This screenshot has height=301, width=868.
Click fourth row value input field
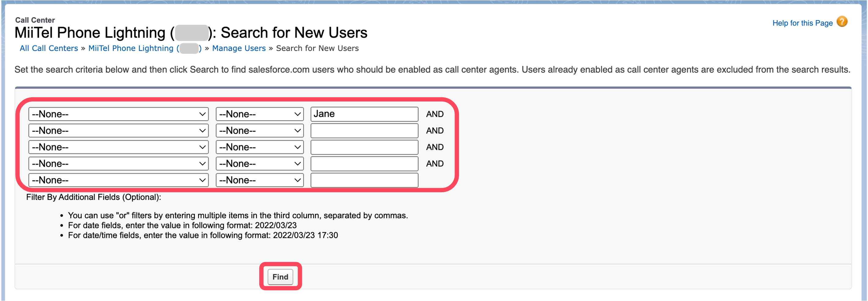pyautogui.click(x=364, y=163)
